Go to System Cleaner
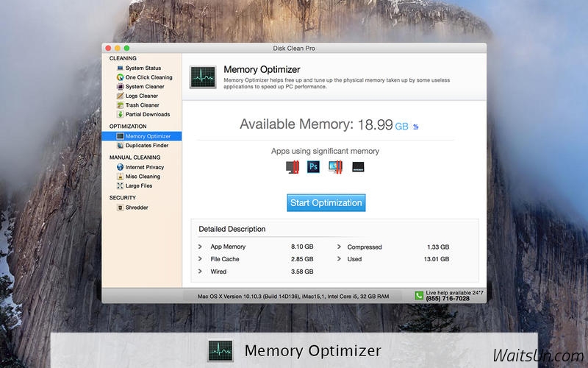The height and width of the screenshot is (368, 588). 145,87
